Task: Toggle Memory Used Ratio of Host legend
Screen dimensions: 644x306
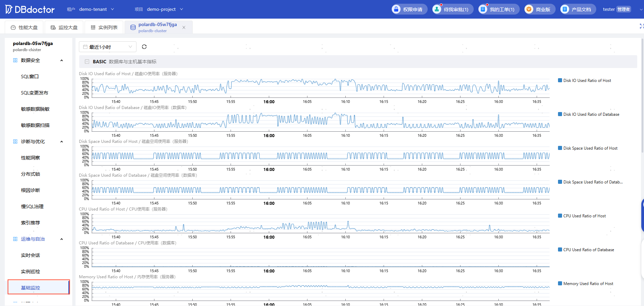Action: tap(586, 284)
